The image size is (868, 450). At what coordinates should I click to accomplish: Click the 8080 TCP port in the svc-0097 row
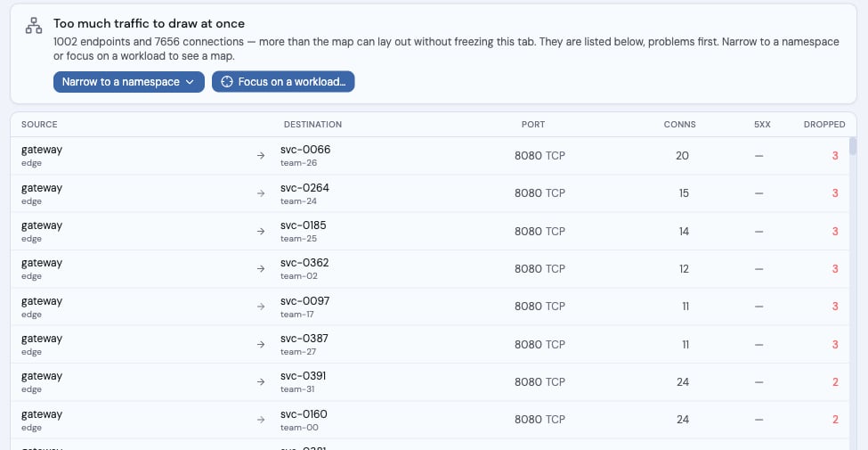coord(539,307)
